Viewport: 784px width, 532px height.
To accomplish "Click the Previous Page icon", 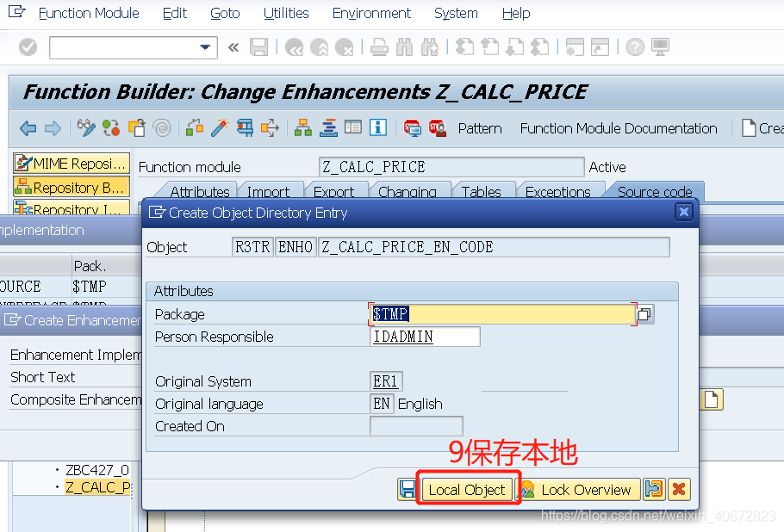I will point(489,47).
